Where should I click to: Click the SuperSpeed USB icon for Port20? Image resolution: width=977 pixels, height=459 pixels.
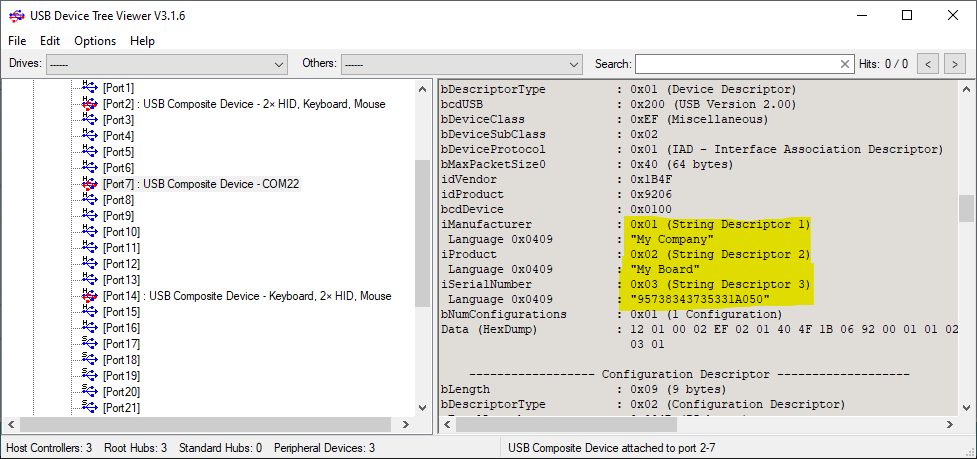(x=90, y=391)
